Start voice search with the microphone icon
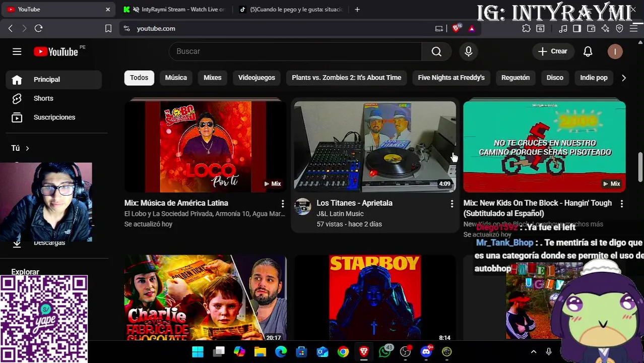The image size is (644, 363). click(x=469, y=51)
